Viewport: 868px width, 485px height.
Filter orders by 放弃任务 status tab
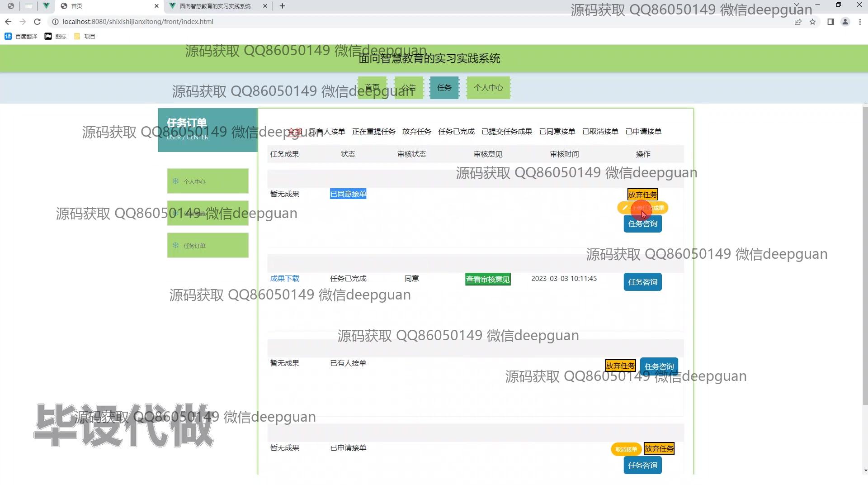417,132
